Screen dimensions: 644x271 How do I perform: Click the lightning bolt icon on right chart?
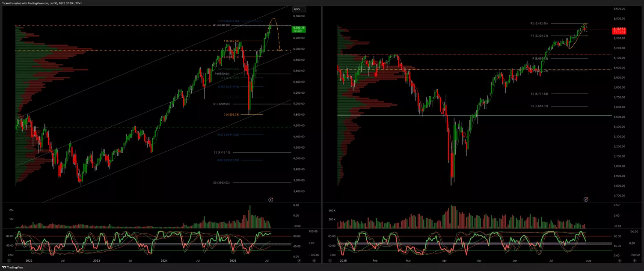pyautogui.click(x=586, y=200)
